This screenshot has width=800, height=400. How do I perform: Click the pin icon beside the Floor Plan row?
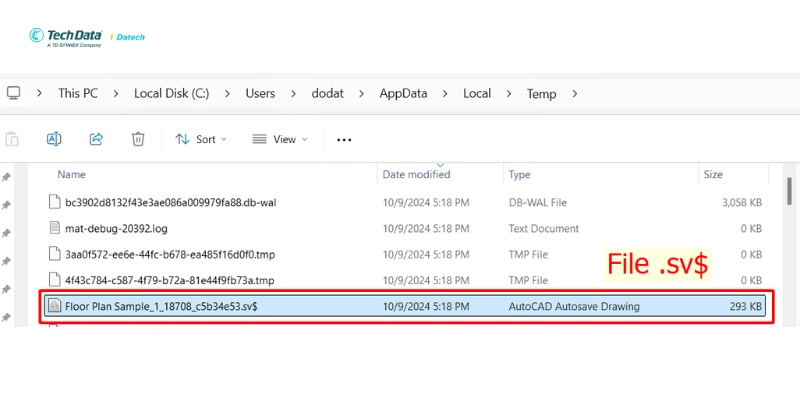pyautogui.click(x=6, y=317)
